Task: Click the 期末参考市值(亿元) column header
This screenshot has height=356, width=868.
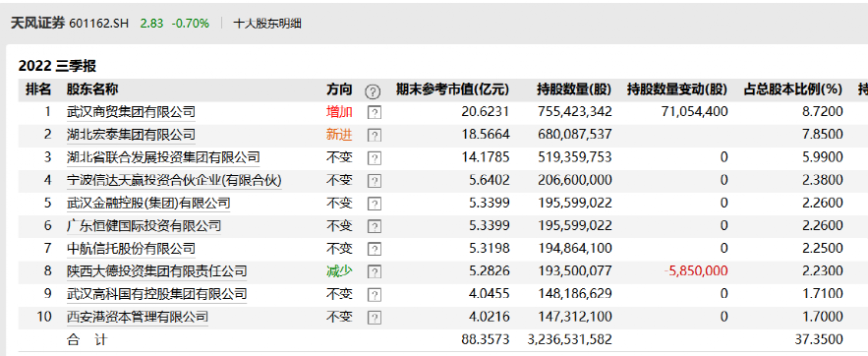Action: pyautogui.click(x=452, y=89)
